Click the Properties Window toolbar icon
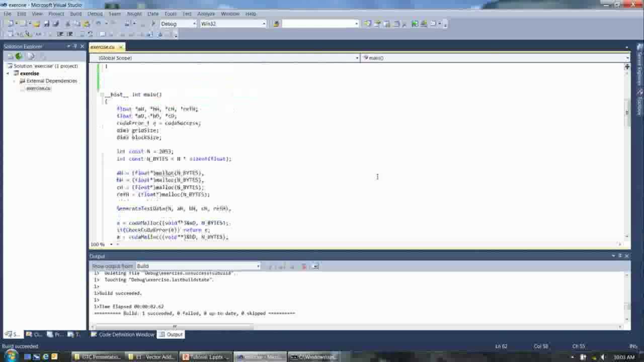 pyautogui.click(x=377, y=24)
